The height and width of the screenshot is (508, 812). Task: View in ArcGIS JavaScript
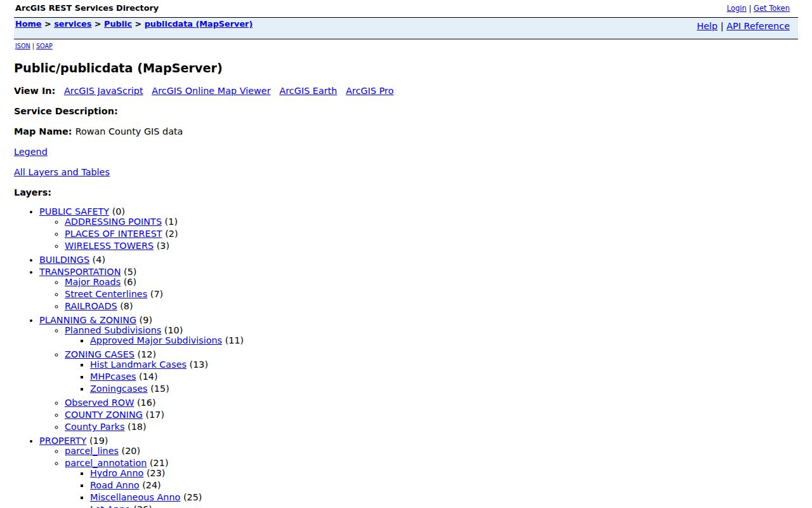[x=103, y=91]
